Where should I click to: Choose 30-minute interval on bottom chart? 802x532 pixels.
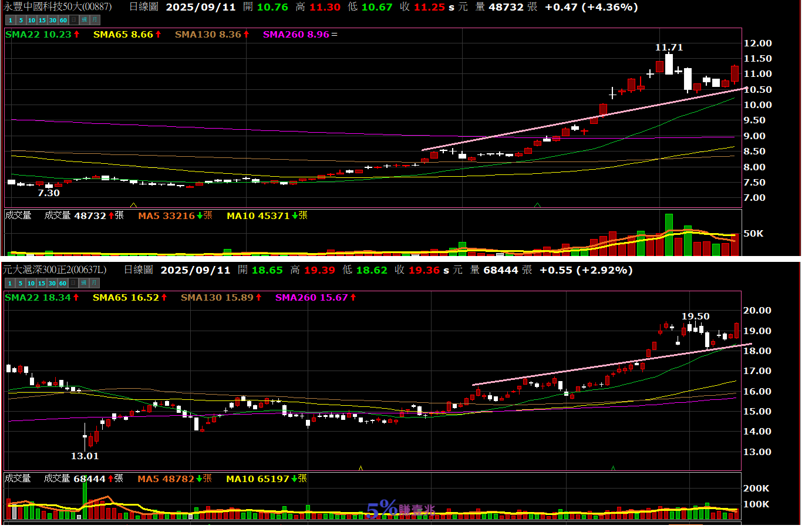(x=52, y=284)
